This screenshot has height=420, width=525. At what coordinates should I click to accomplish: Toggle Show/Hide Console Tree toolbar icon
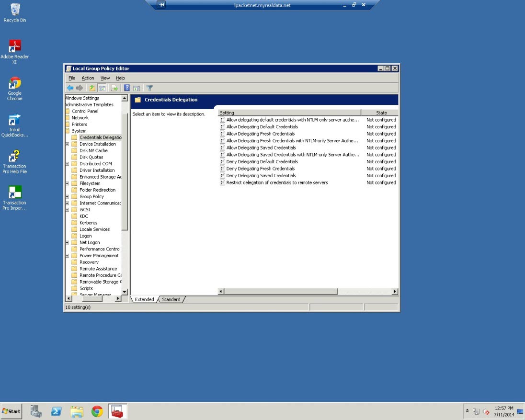[x=102, y=88]
